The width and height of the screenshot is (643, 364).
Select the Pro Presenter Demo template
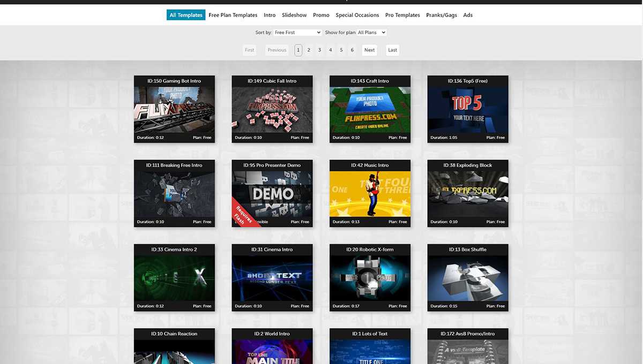[x=272, y=194]
